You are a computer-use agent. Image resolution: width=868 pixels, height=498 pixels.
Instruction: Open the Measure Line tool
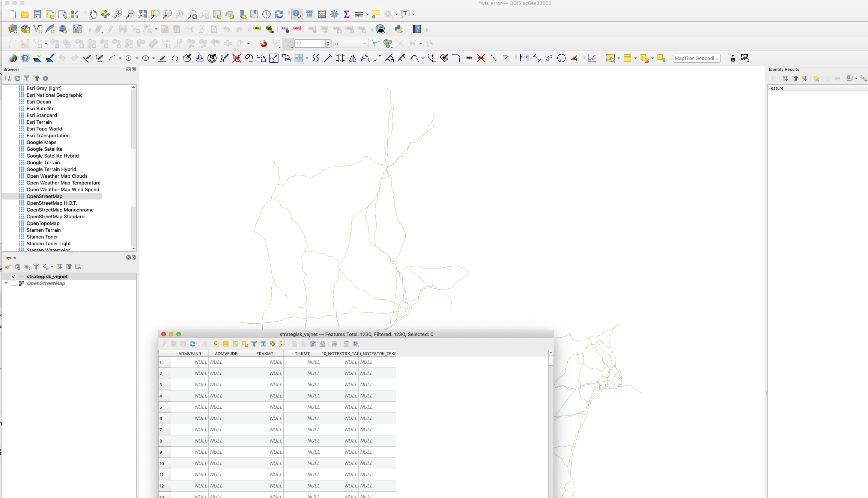[x=359, y=14]
